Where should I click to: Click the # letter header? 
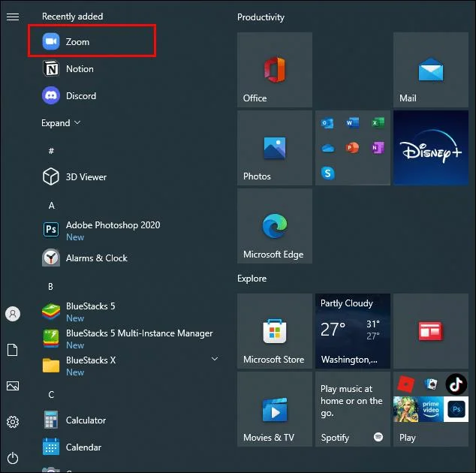pos(51,151)
